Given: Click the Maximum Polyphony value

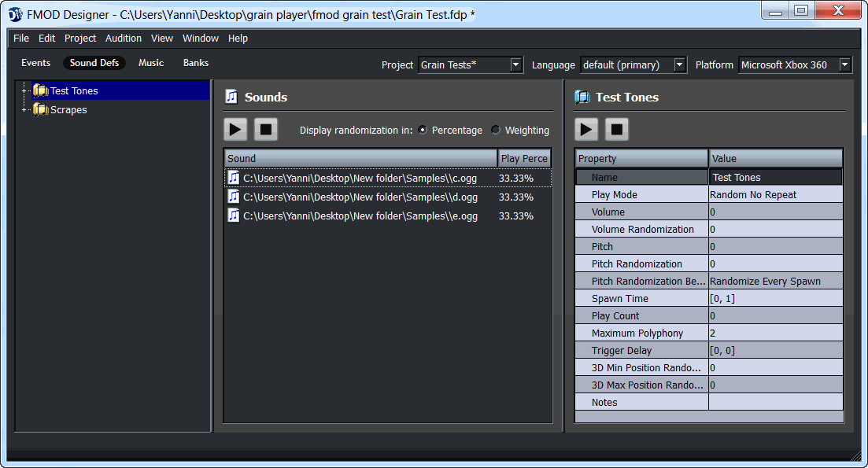Looking at the screenshot, I should (776, 333).
